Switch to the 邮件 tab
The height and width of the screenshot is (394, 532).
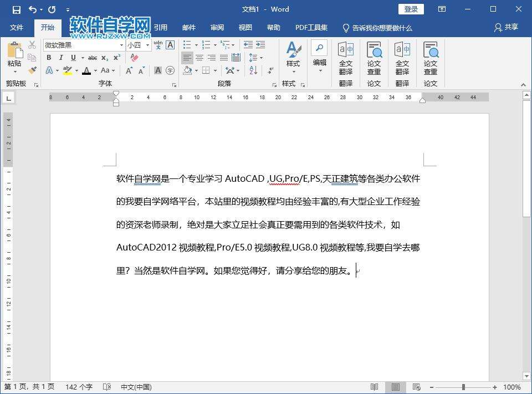[x=188, y=28]
